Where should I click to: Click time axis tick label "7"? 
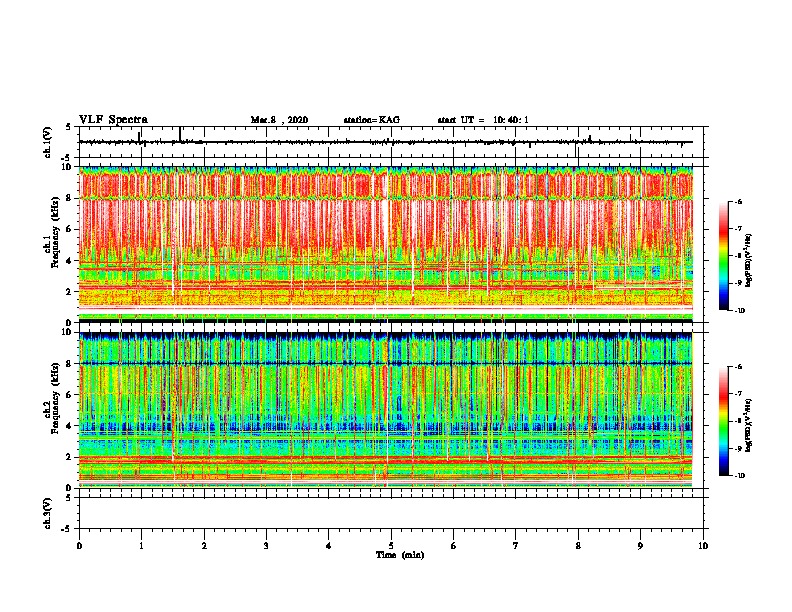[516, 546]
